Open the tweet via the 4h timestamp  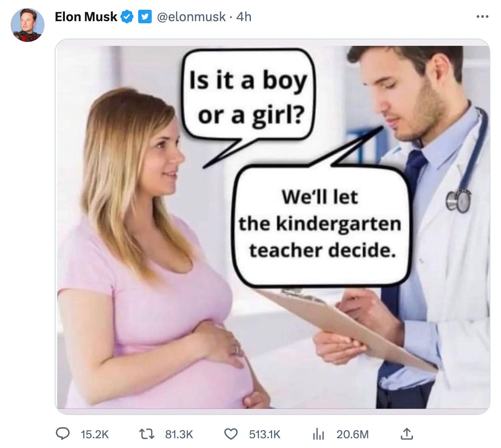[x=244, y=17]
